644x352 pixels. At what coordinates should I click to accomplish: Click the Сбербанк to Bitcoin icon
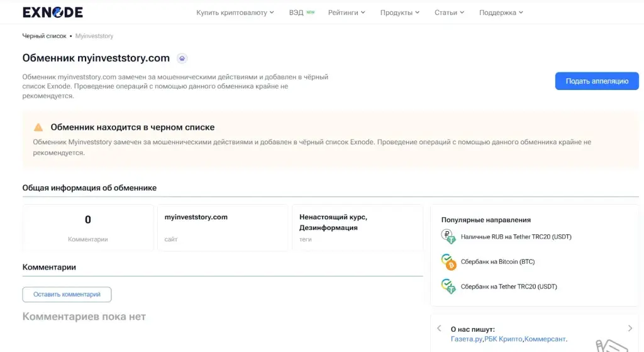point(448,261)
